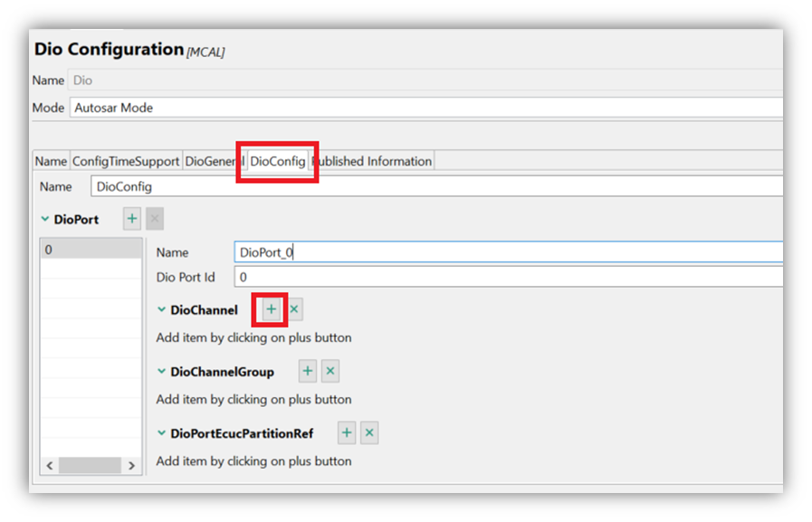Image resolution: width=812 pixels, height=522 pixels.
Task: Collapse the DioPort section
Action: (45, 219)
